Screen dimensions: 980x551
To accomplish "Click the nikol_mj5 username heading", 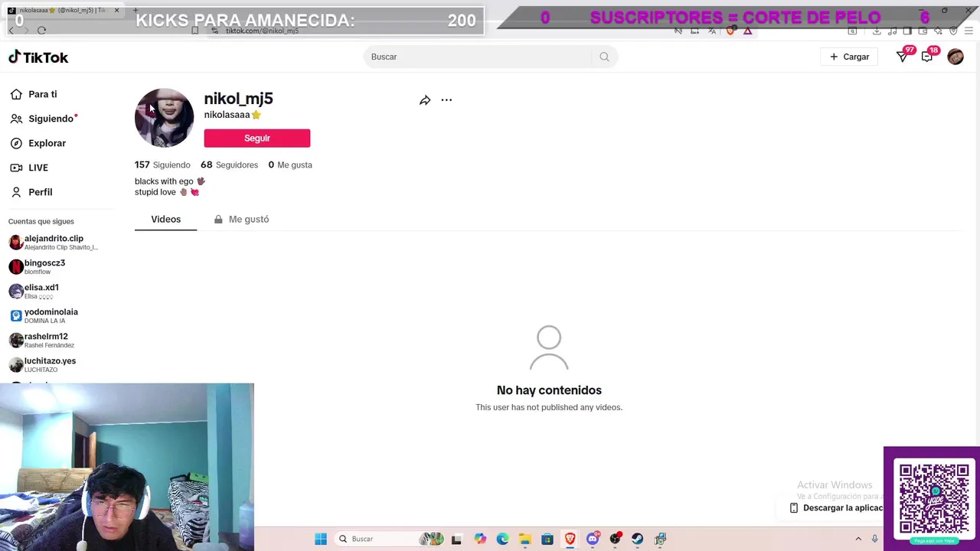I will pyautogui.click(x=238, y=99).
